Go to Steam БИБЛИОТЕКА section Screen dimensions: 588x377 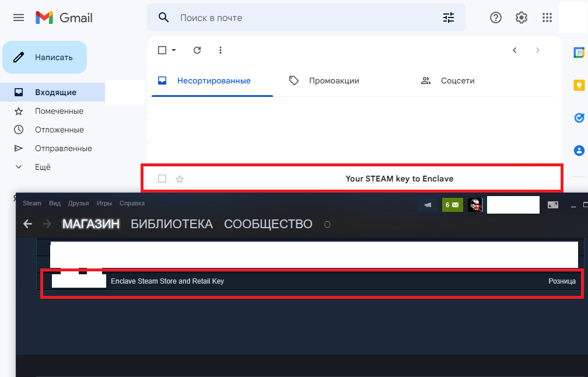pyautogui.click(x=171, y=224)
